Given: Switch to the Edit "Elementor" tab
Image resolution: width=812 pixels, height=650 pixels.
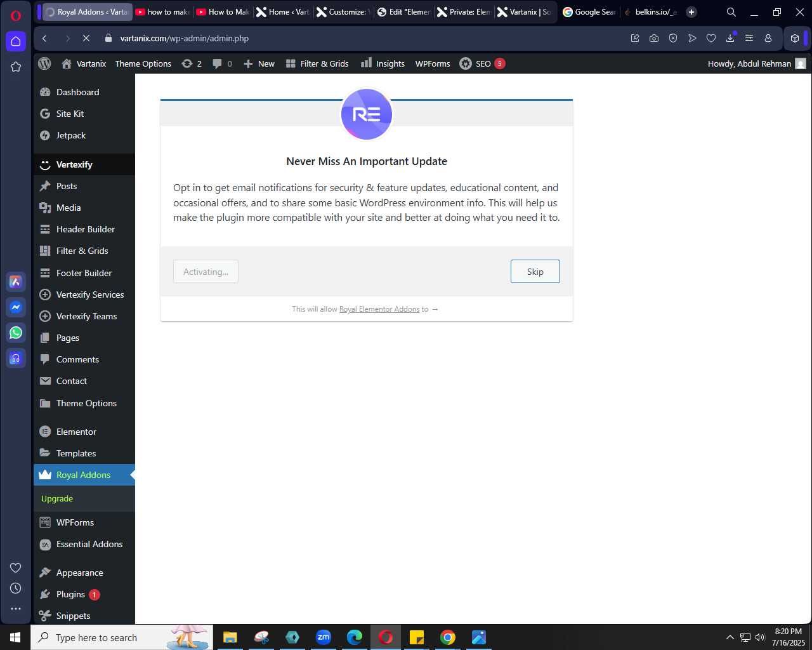Looking at the screenshot, I should 403,12.
